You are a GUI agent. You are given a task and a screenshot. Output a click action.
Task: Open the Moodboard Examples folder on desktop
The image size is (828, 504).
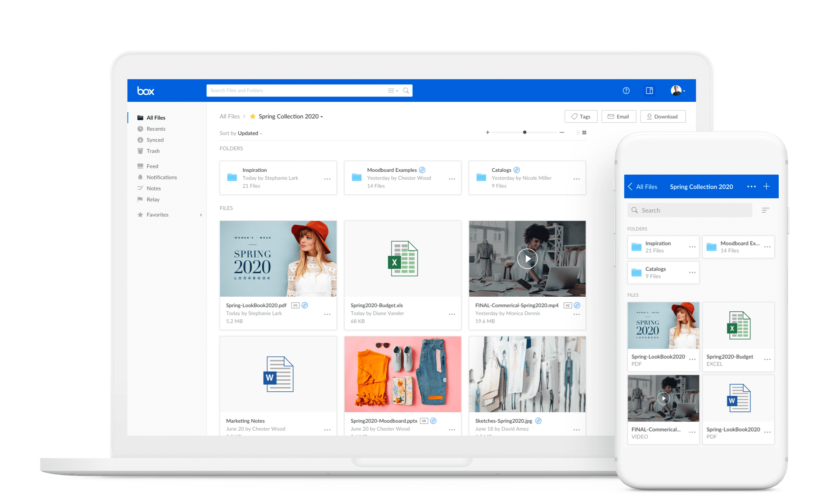pos(403,178)
